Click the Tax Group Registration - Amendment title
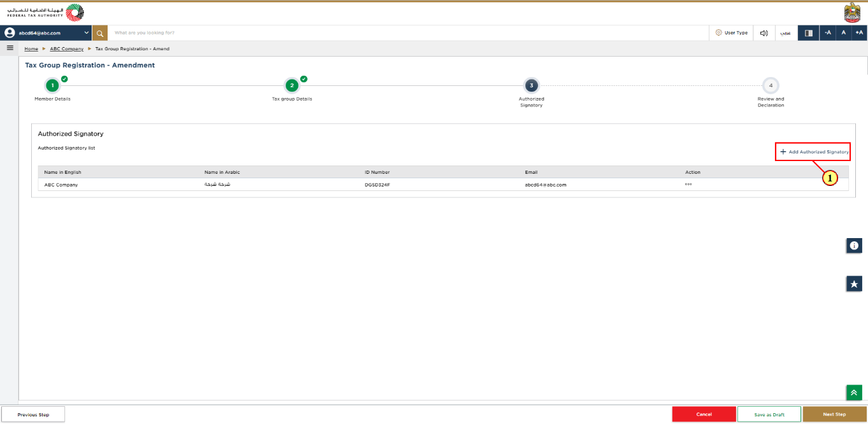 click(90, 65)
